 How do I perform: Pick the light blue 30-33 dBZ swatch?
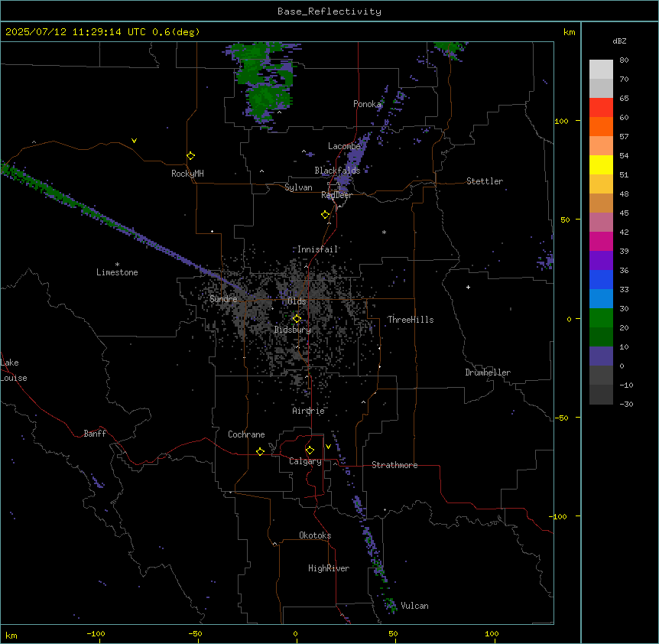[601, 298]
